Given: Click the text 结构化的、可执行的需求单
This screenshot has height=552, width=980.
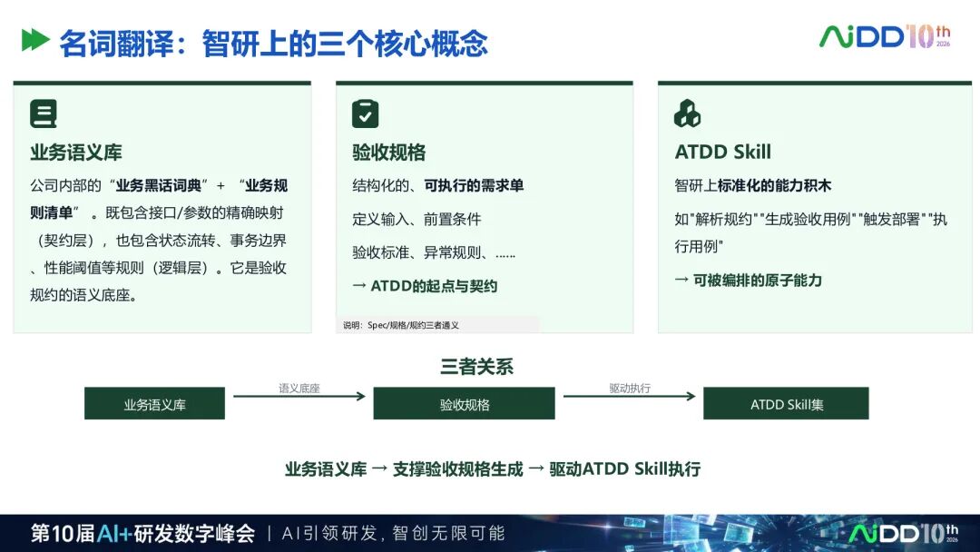Looking at the screenshot, I should 437,186.
